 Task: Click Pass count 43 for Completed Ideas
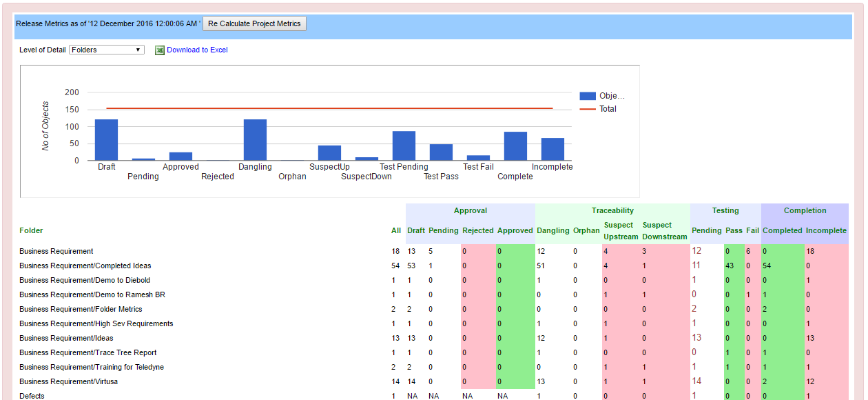(x=730, y=266)
